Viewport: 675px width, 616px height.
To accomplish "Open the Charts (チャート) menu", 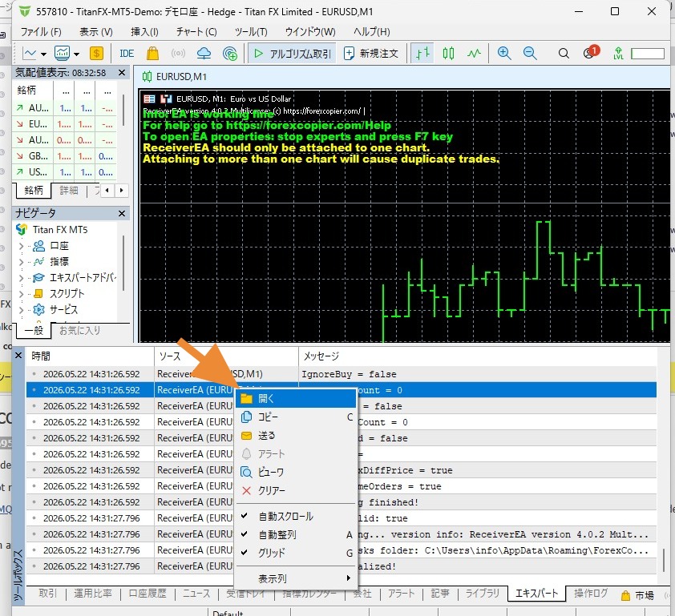I will (196, 32).
